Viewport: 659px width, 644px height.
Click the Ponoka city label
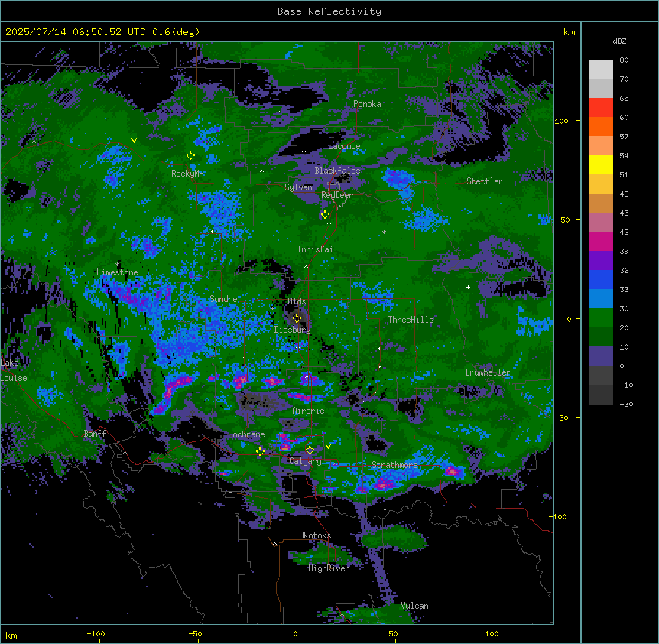pos(367,104)
